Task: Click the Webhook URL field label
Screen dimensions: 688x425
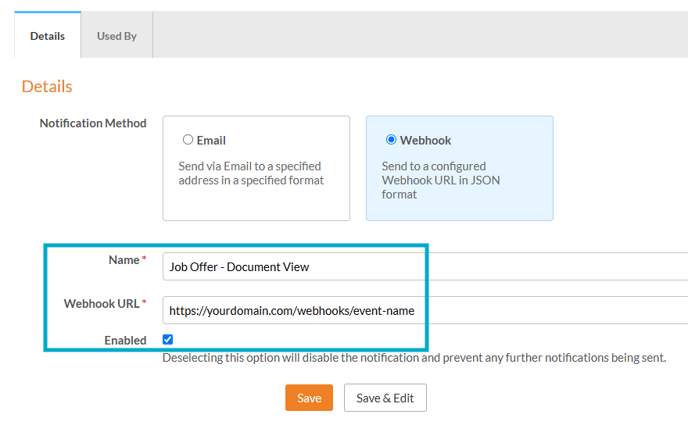Action: coord(104,303)
